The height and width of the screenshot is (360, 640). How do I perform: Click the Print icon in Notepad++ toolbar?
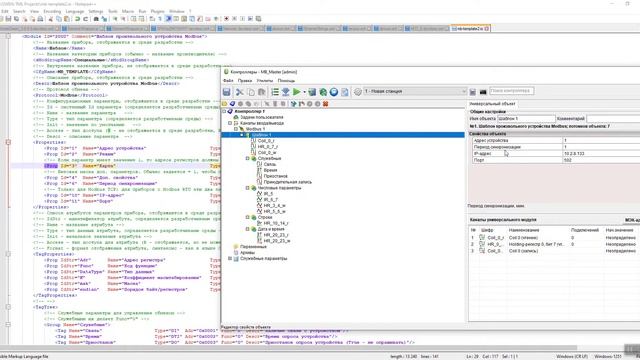40,19
